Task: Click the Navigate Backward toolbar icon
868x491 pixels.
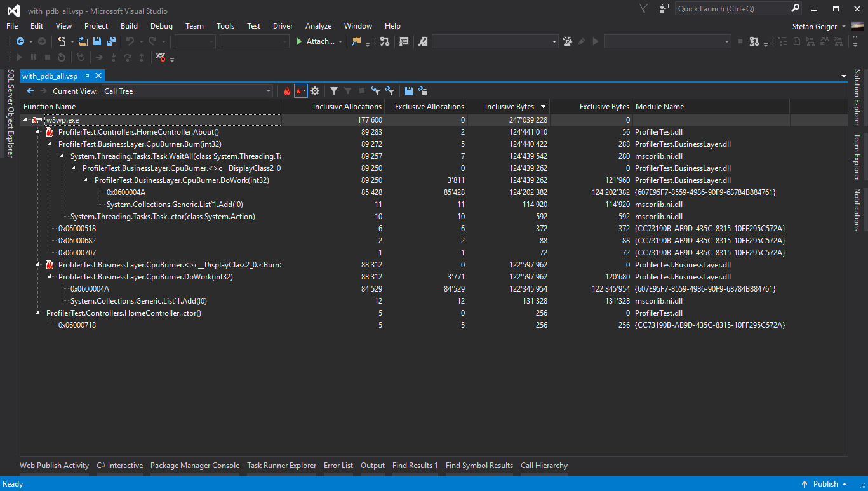Action: click(x=20, y=41)
